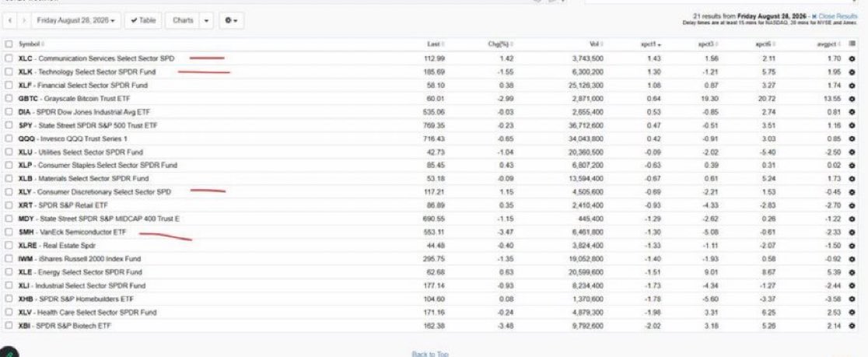Click the XLRE Real Estate Spdr name
This screenshot has height=357, width=868.
click(57, 246)
